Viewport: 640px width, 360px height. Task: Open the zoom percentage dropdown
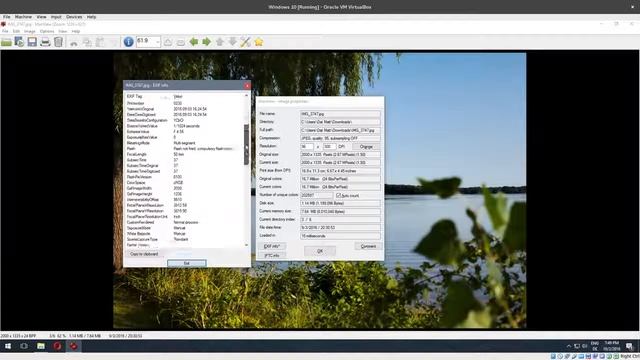pos(158,42)
